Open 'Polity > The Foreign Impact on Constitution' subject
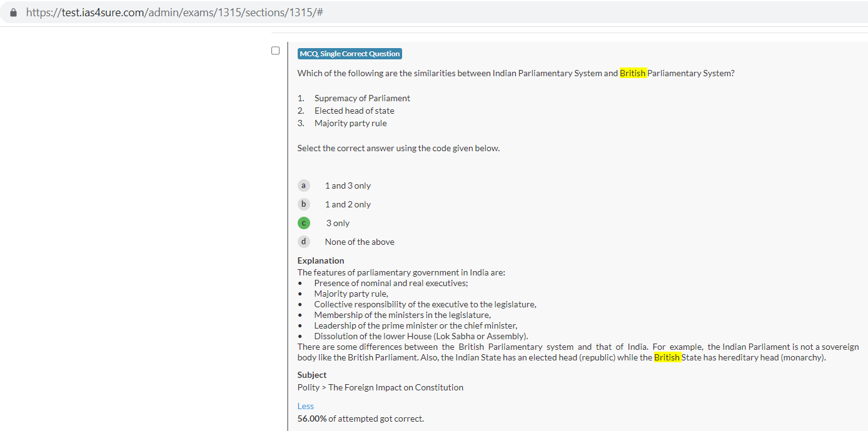Image resolution: width=868 pixels, height=431 pixels. (380, 387)
